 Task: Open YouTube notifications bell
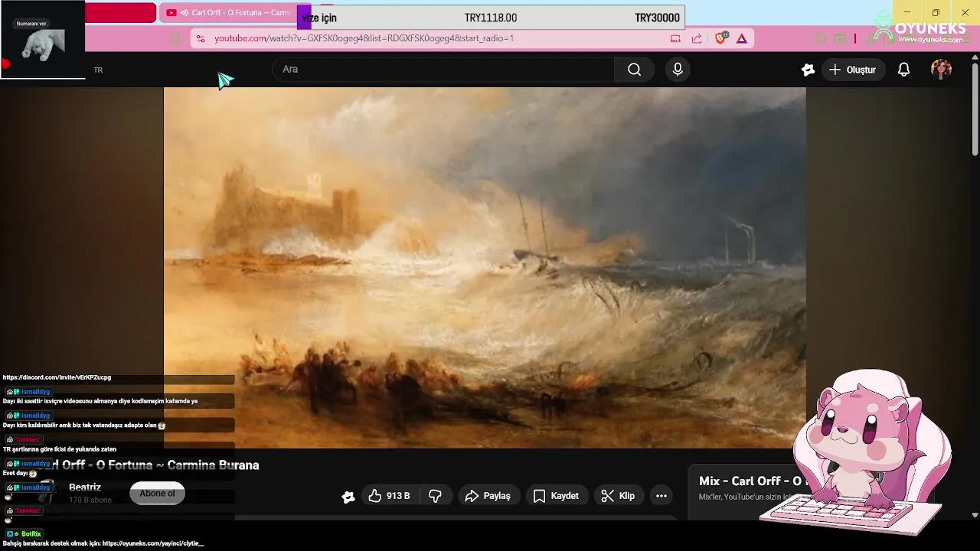[x=903, y=70]
